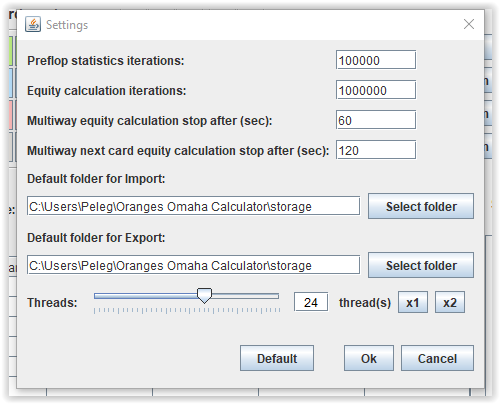Choose Select folder for the Import path
Viewport: 500px width, 404px height.
click(421, 206)
